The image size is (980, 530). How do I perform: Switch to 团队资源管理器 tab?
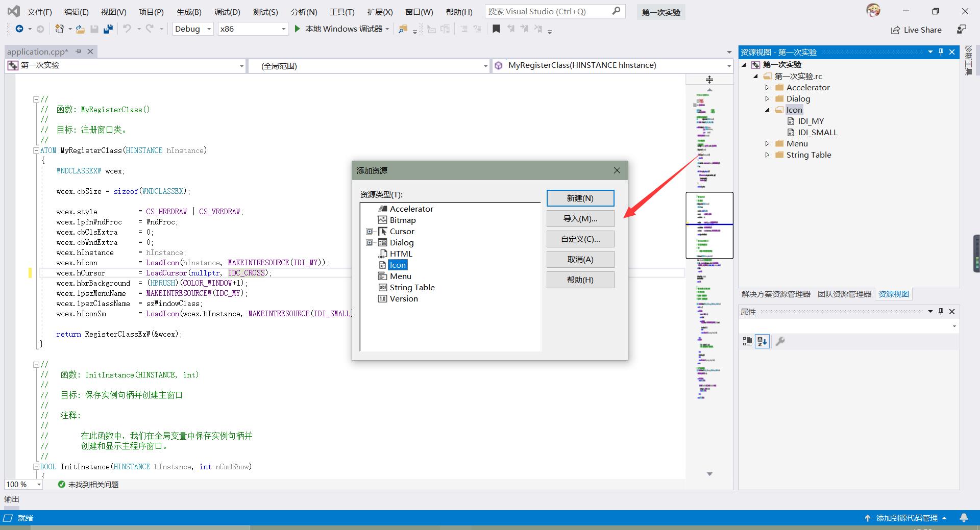pyautogui.click(x=844, y=294)
